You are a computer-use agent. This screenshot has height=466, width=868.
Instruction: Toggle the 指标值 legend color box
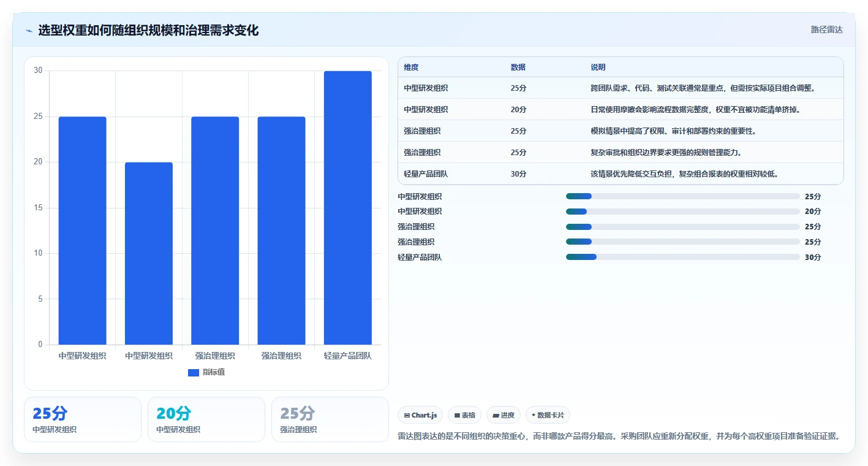(x=194, y=372)
